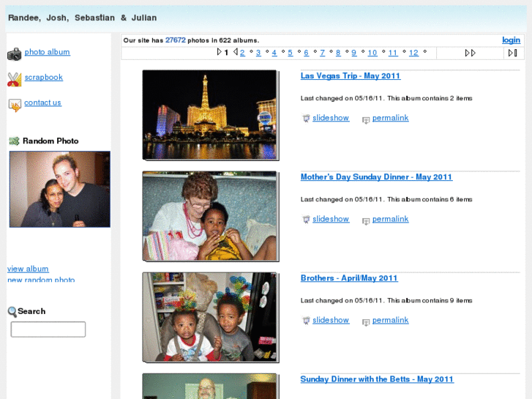The image size is (532, 399).
Task: Click the site header Randee, Josh, Sebastian & Julian
Action: pyautogui.click(x=83, y=18)
